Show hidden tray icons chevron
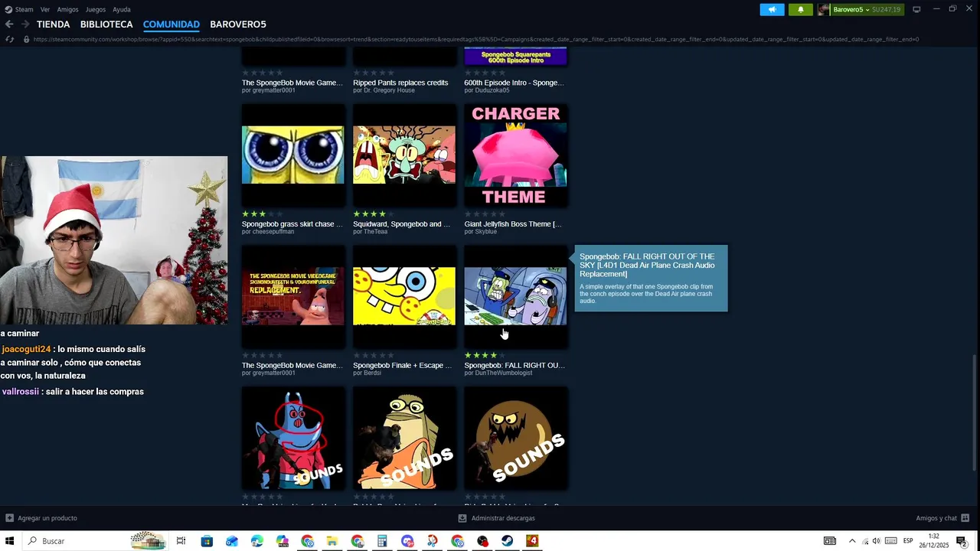The height and width of the screenshot is (551, 980). pyautogui.click(x=852, y=541)
